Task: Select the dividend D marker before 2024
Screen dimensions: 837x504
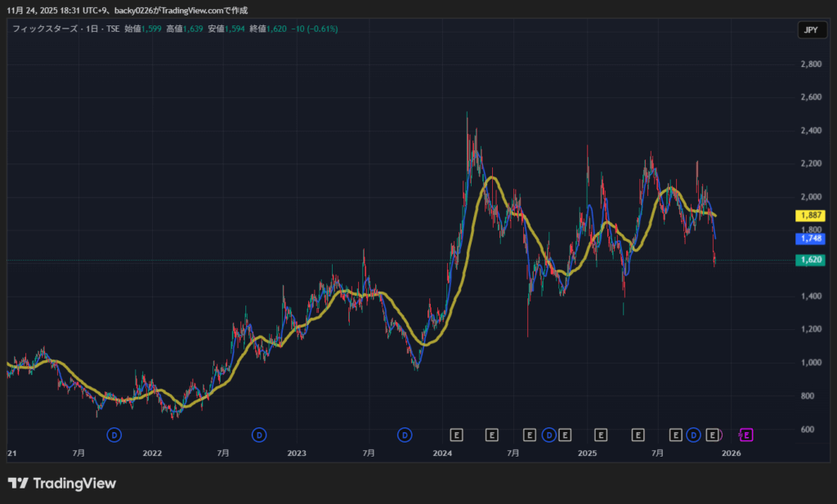Action: [405, 435]
